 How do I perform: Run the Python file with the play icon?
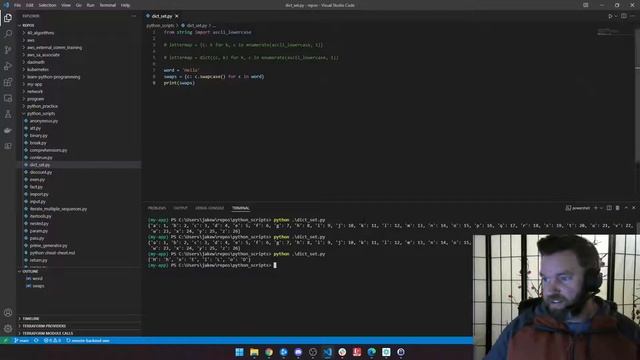[611, 16]
